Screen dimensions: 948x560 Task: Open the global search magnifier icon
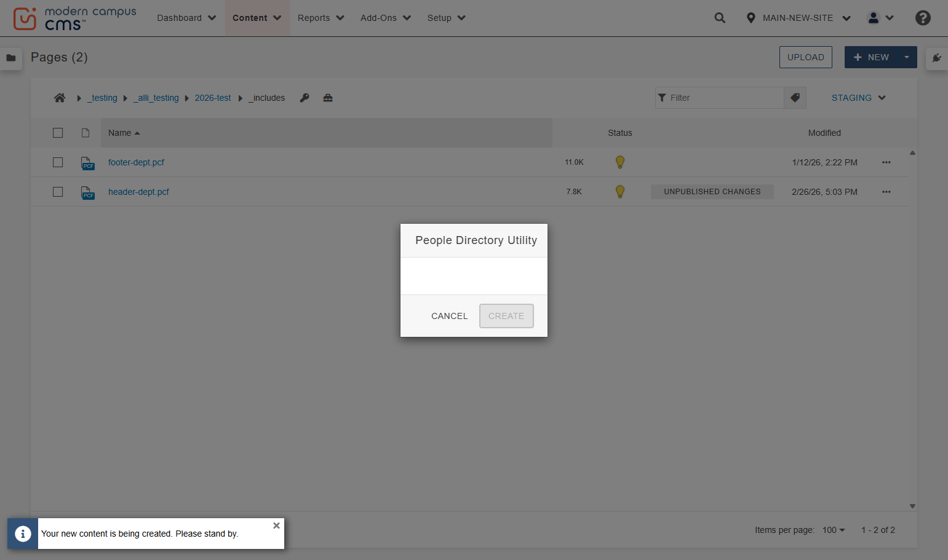pyautogui.click(x=720, y=18)
